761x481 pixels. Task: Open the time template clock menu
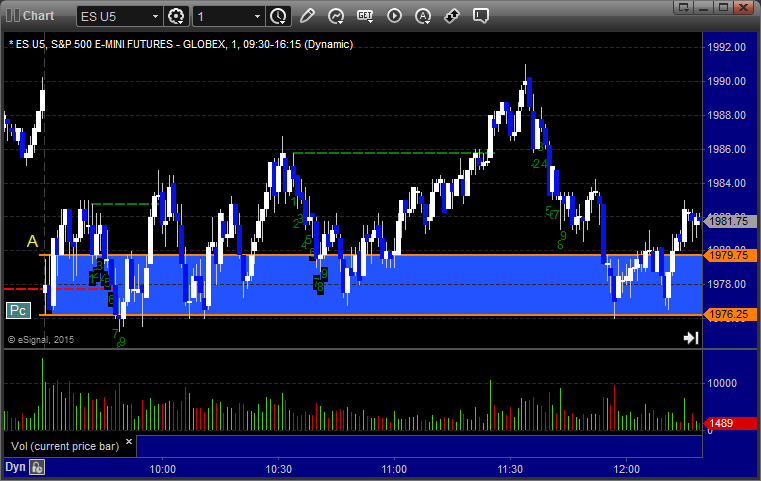click(279, 17)
